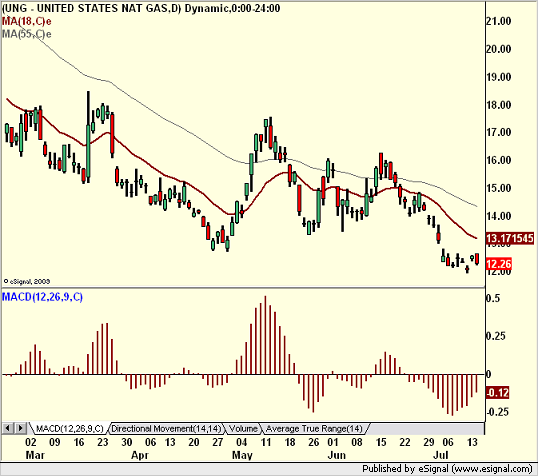Click the -0.25 MACD axis label
Image resolution: width=538 pixels, height=476 pixels.
click(497, 411)
